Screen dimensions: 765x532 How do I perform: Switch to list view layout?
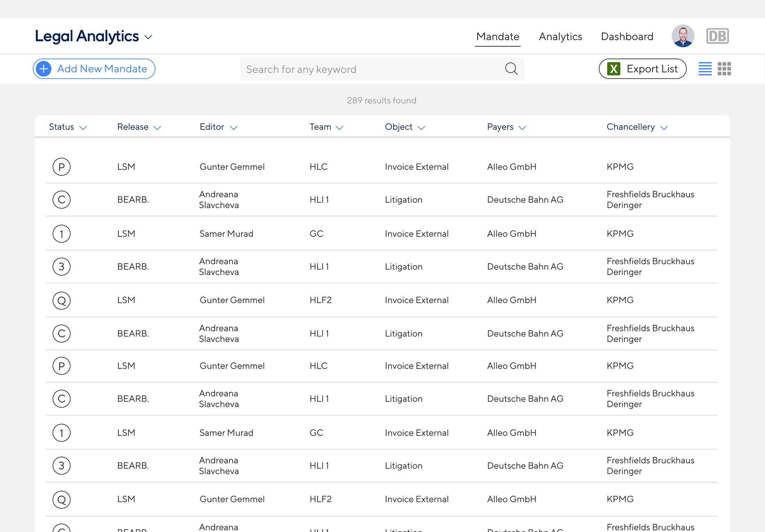[x=705, y=69]
